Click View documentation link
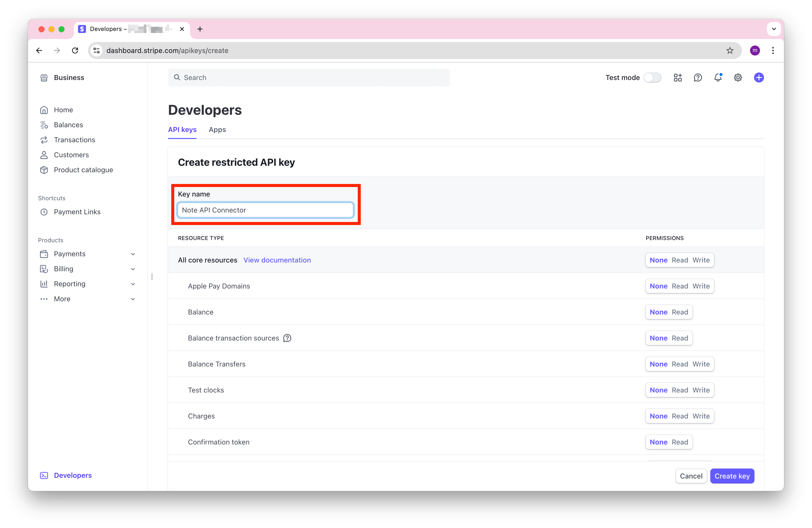812x528 pixels. coord(277,260)
